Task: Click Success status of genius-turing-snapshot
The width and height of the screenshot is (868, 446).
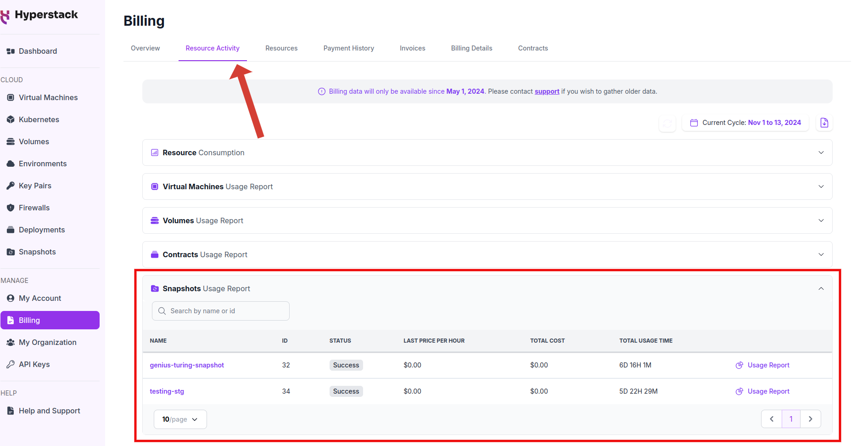Action: (346, 365)
